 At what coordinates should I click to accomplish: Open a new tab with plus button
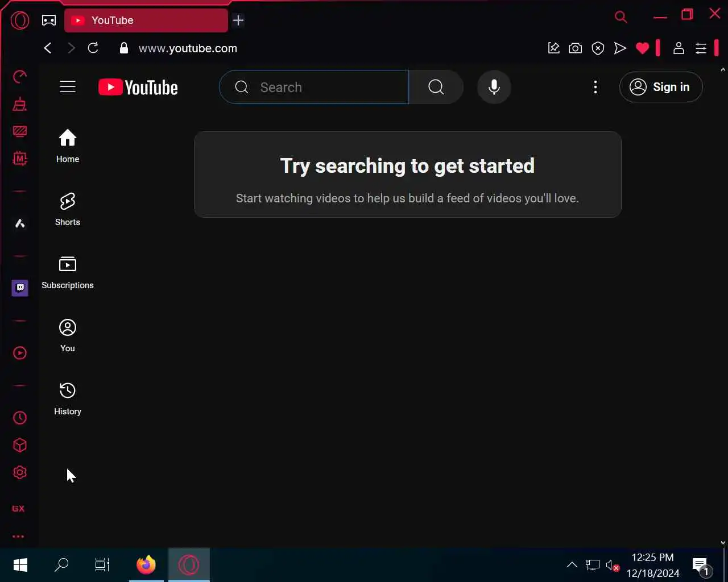coord(238,20)
